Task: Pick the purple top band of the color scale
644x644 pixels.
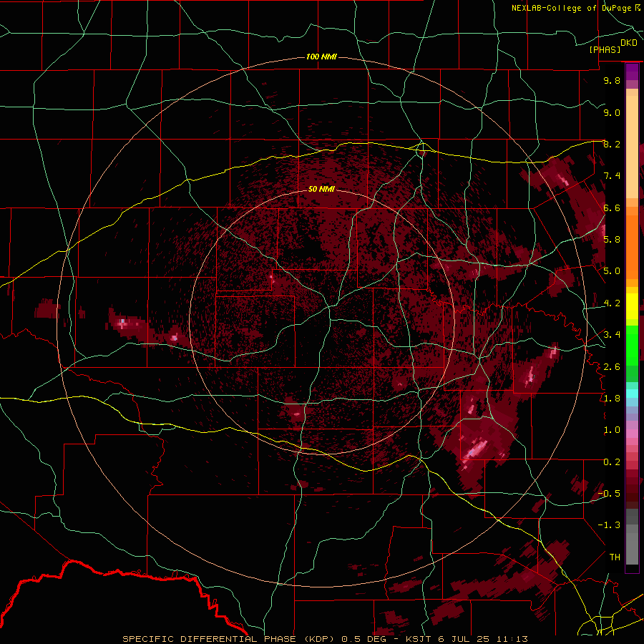Action: [x=632, y=72]
